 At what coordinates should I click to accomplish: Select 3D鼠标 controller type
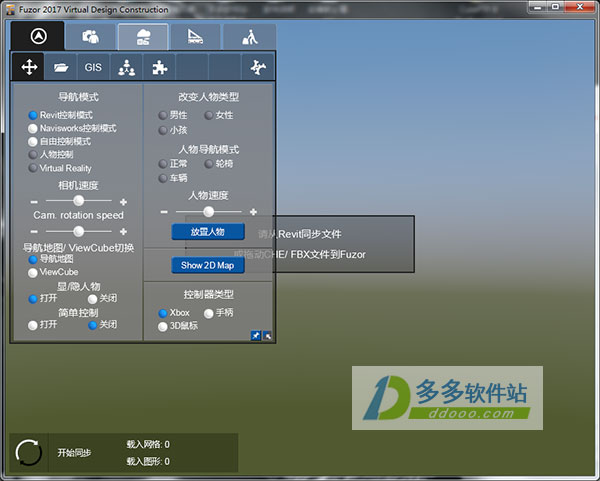click(163, 326)
